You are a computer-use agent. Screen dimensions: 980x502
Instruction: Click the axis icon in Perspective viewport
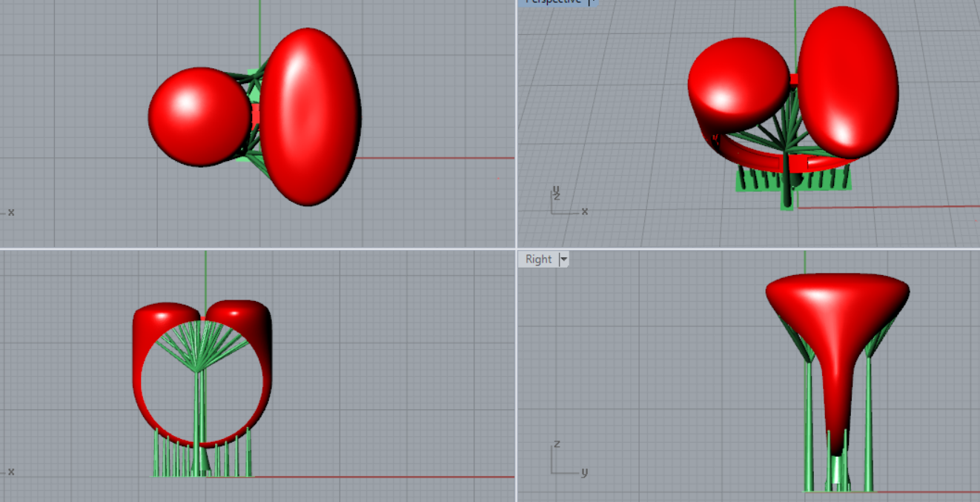563,204
